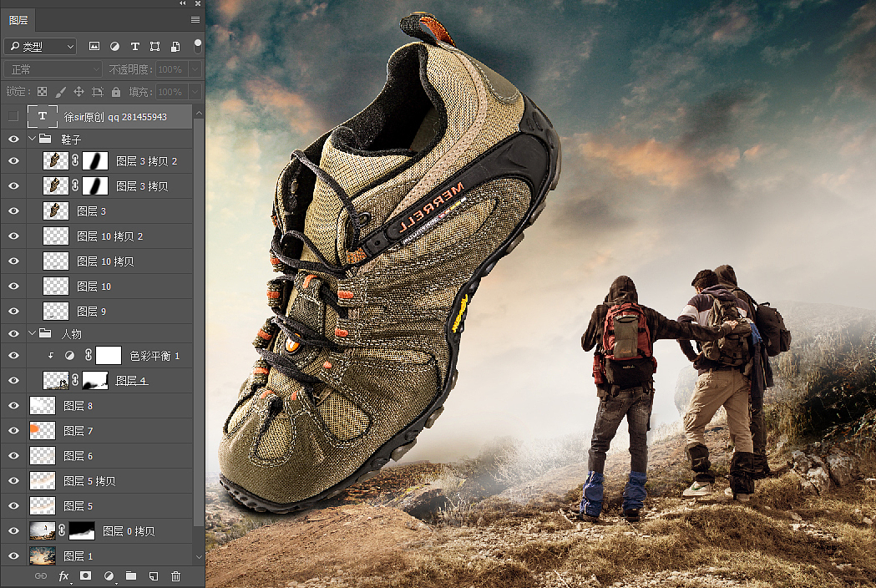876x588 pixels.
Task: Filter for smart objects icon
Action: point(175,47)
